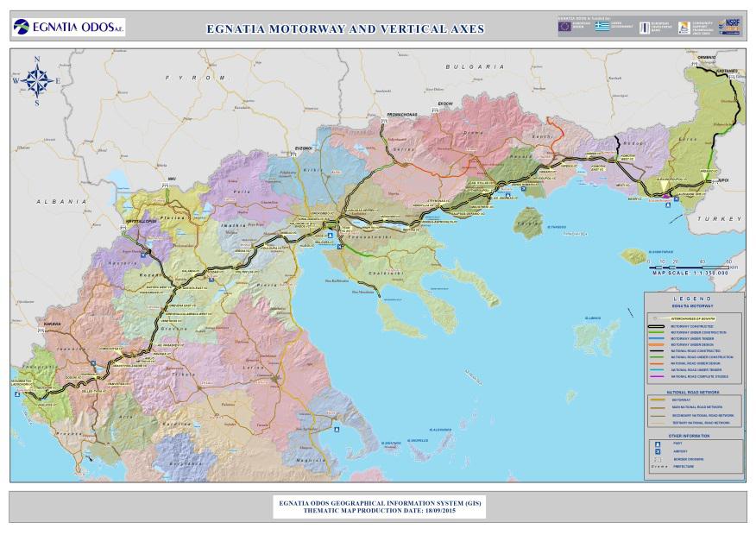Click the Egnatia Odos company logo
Image resolution: width=756 pixels, height=535 pixels.
click(x=69, y=28)
